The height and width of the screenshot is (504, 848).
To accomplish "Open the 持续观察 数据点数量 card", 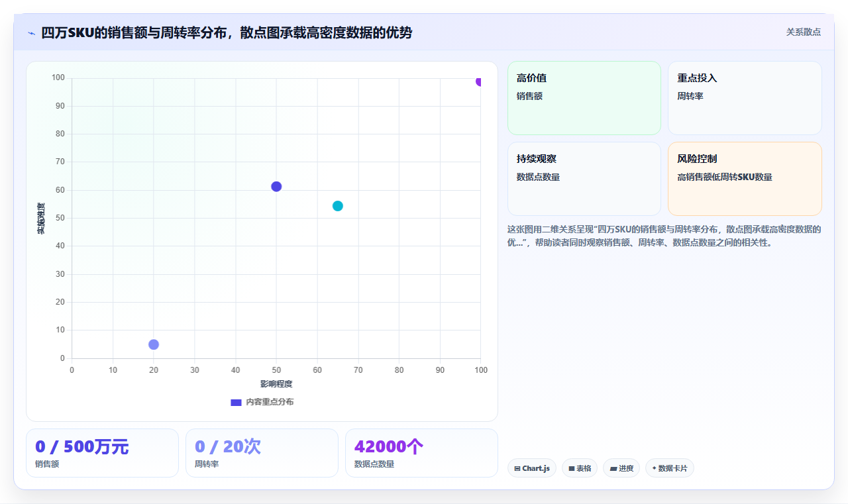I will pyautogui.click(x=584, y=179).
